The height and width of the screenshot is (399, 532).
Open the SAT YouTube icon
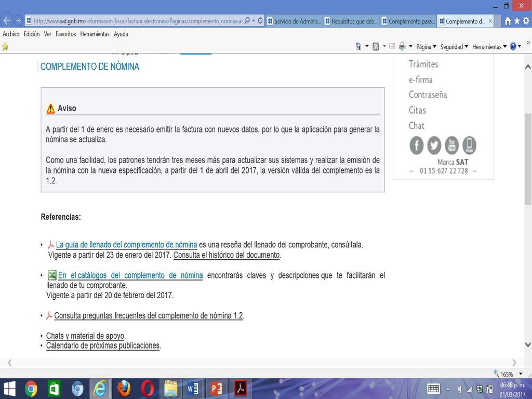point(451,145)
